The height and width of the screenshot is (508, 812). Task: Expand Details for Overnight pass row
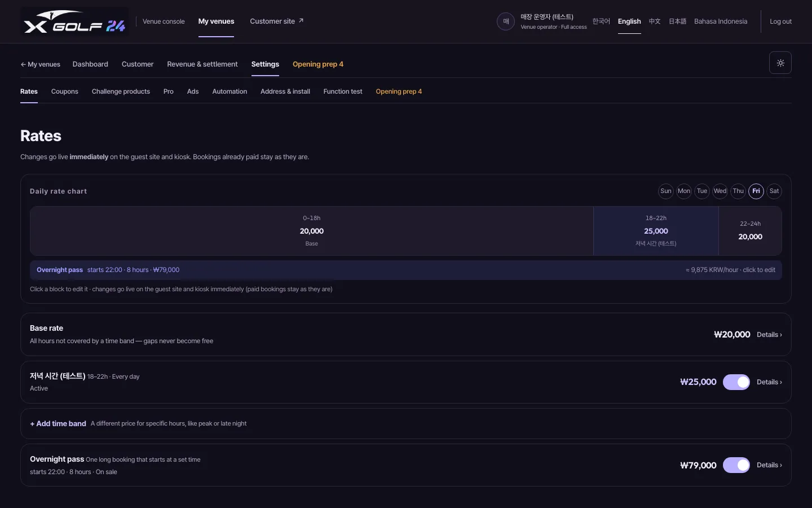click(769, 465)
